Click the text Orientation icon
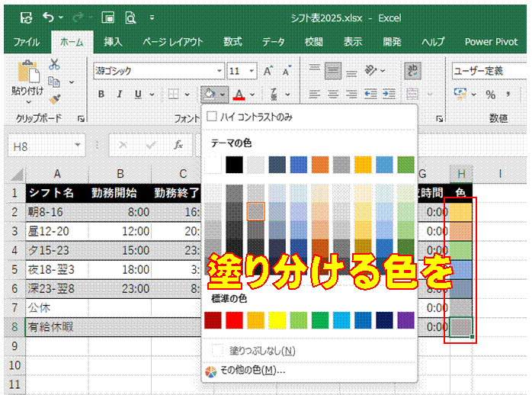The width and height of the screenshot is (532, 395). pos(371,71)
